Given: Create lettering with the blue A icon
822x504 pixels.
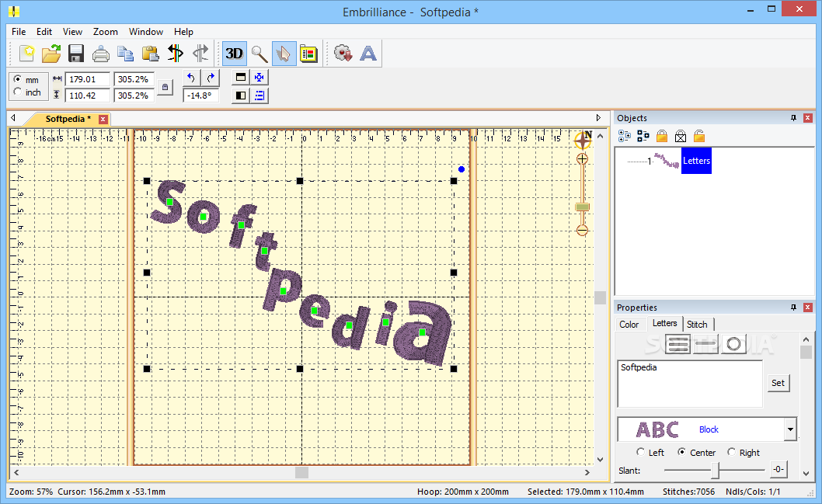Looking at the screenshot, I should (x=368, y=54).
